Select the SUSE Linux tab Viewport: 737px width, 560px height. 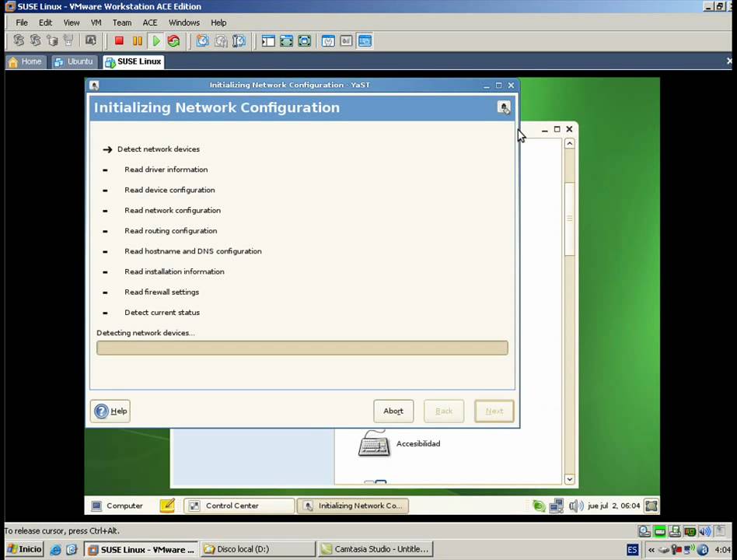134,61
